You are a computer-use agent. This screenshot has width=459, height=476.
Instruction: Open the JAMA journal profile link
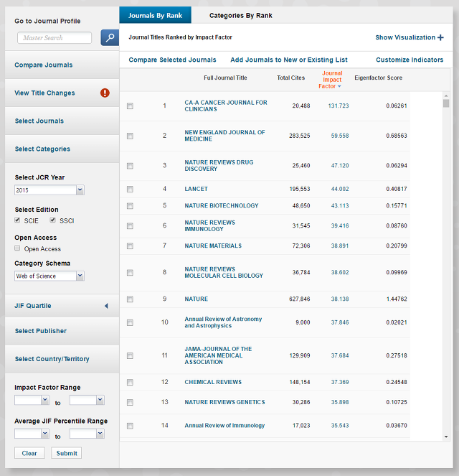pos(218,355)
